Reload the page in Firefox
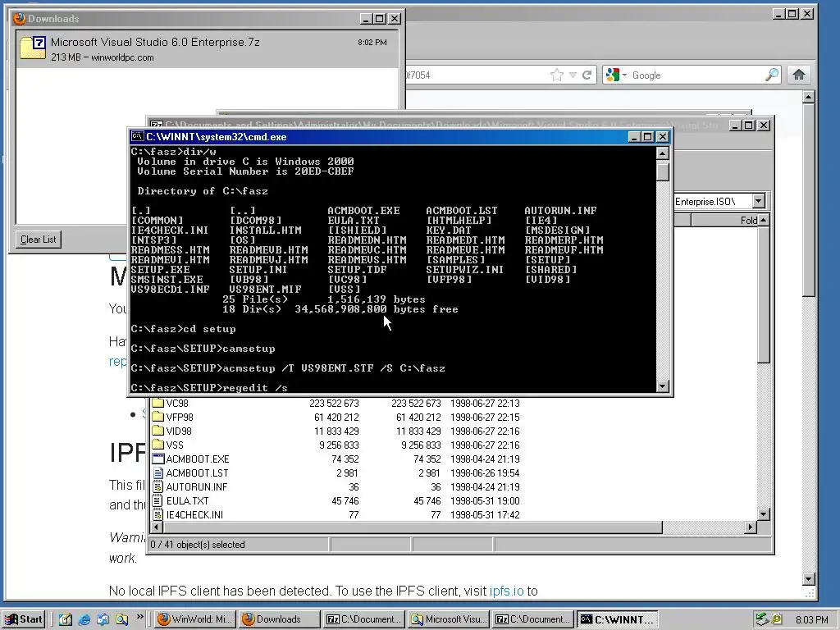 (x=587, y=75)
